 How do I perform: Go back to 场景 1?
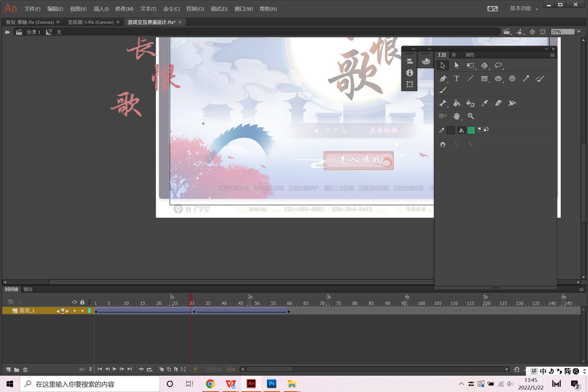[33, 32]
